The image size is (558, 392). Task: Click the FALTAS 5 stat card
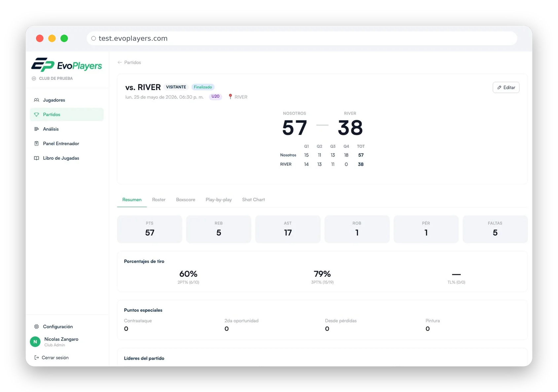495,229
